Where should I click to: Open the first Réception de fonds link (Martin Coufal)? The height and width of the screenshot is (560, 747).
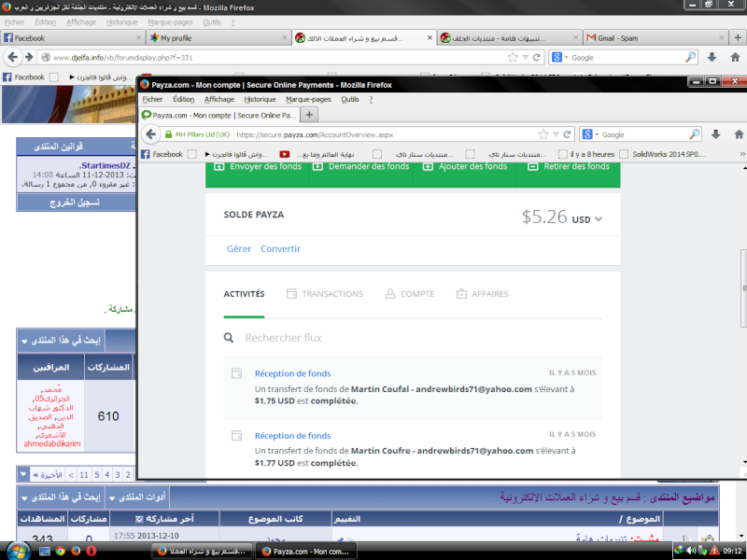tap(292, 373)
